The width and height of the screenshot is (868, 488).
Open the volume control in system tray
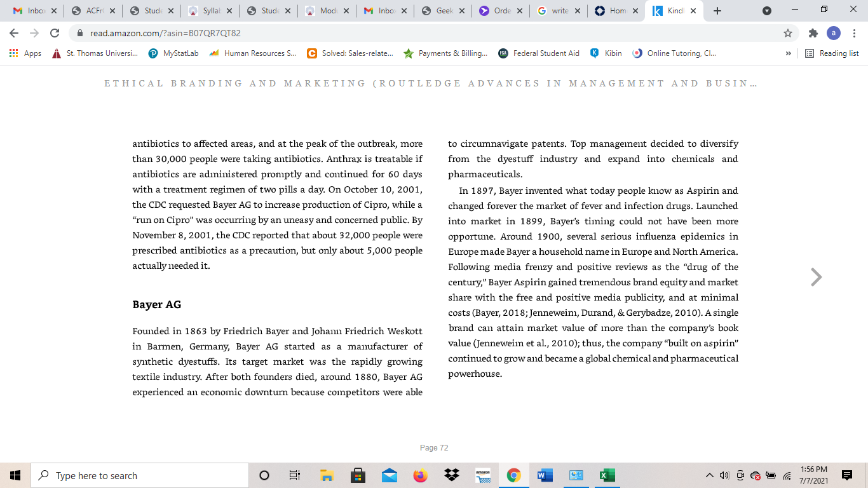click(x=725, y=475)
